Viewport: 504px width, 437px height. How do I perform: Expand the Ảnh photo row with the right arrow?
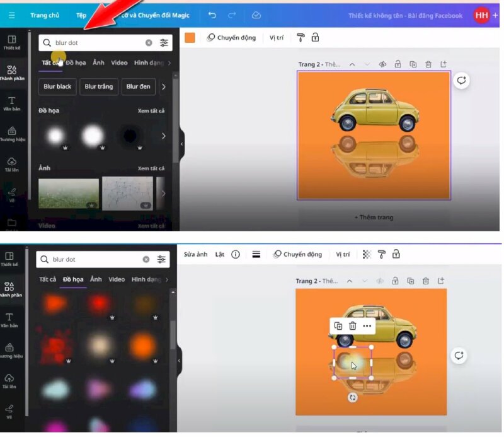point(164,193)
